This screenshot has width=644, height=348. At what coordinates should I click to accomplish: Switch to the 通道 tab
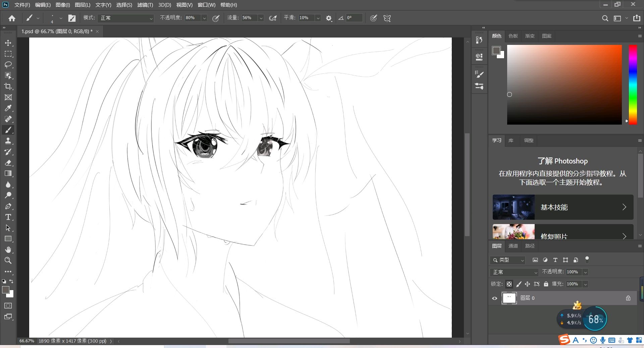(513, 246)
